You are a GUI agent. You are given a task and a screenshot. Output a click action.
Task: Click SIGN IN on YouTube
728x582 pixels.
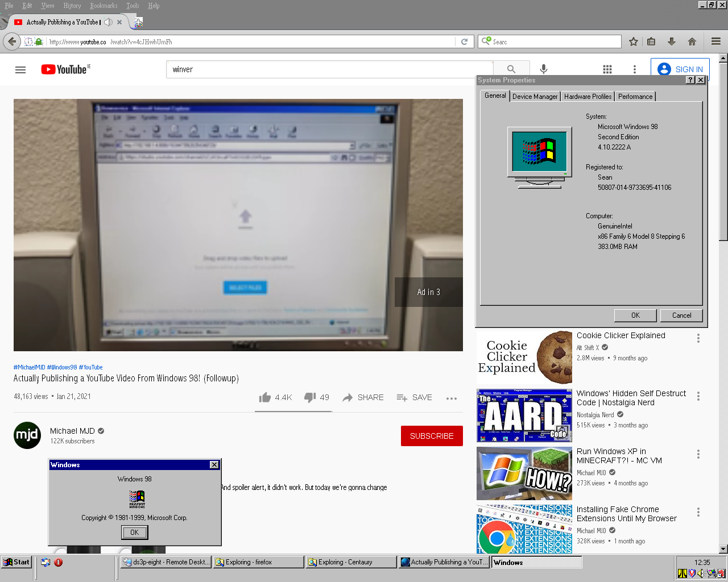[680, 69]
